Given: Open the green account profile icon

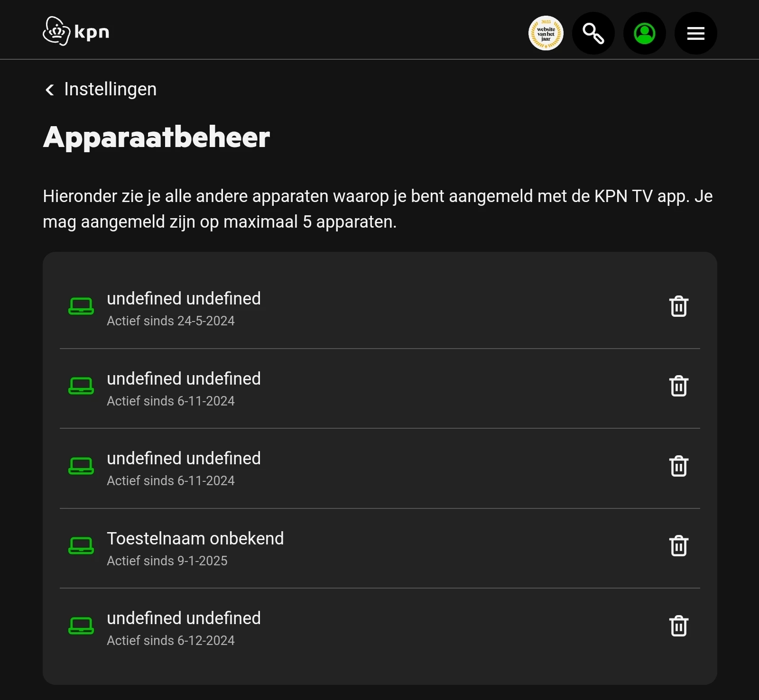Looking at the screenshot, I should pyautogui.click(x=644, y=33).
